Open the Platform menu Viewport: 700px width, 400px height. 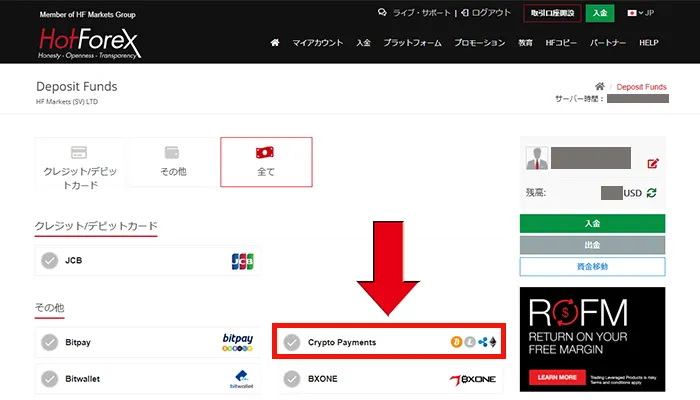[x=412, y=43]
